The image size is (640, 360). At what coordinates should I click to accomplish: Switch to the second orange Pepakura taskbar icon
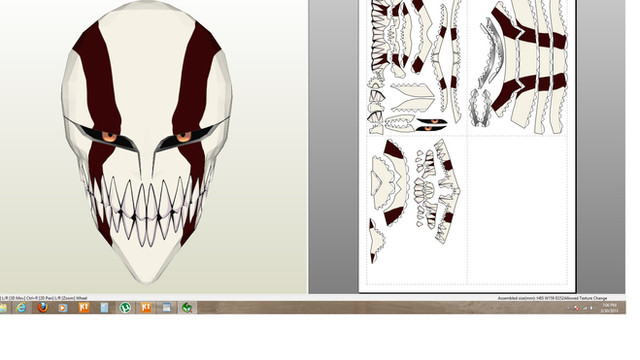pyautogui.click(x=146, y=308)
